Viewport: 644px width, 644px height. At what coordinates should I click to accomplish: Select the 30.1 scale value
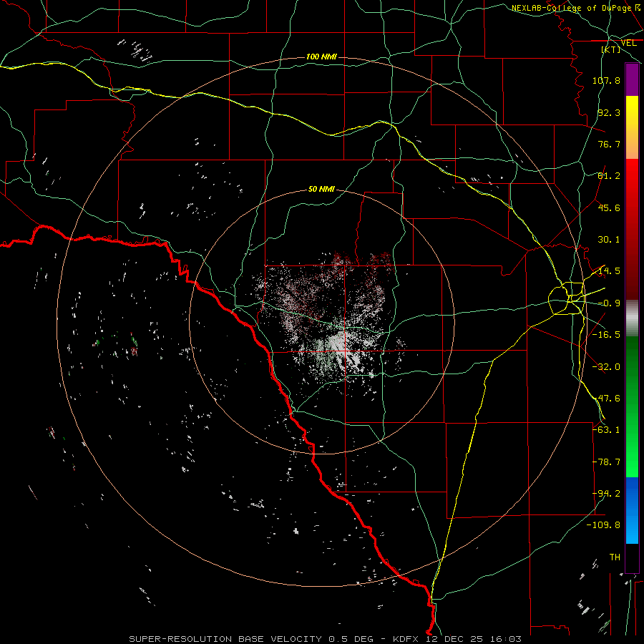pyautogui.click(x=609, y=240)
